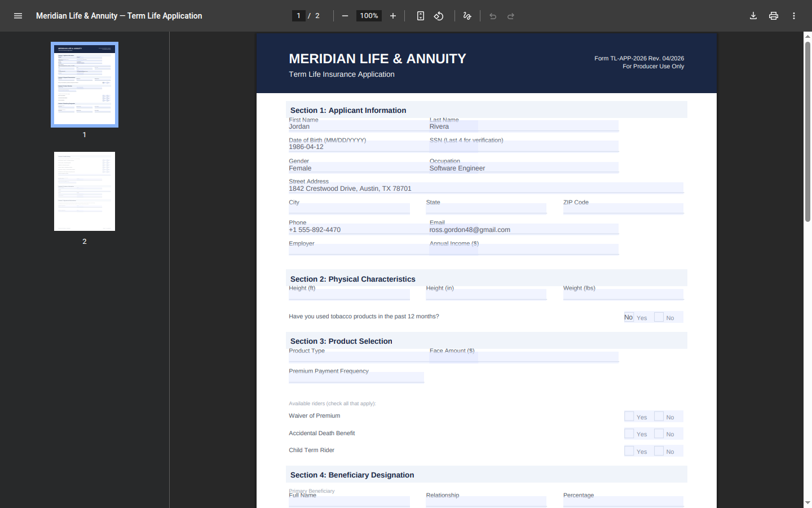
Task: Click the 100% zoom level field
Action: coord(369,16)
